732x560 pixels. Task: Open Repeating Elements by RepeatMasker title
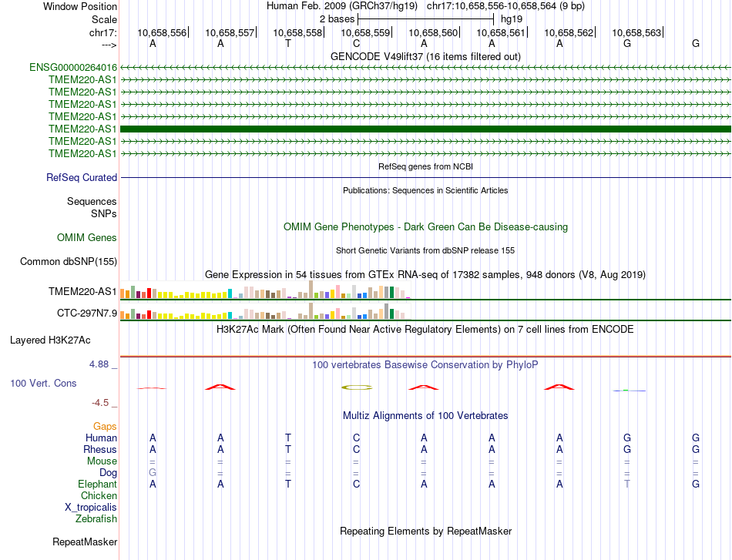(425, 531)
